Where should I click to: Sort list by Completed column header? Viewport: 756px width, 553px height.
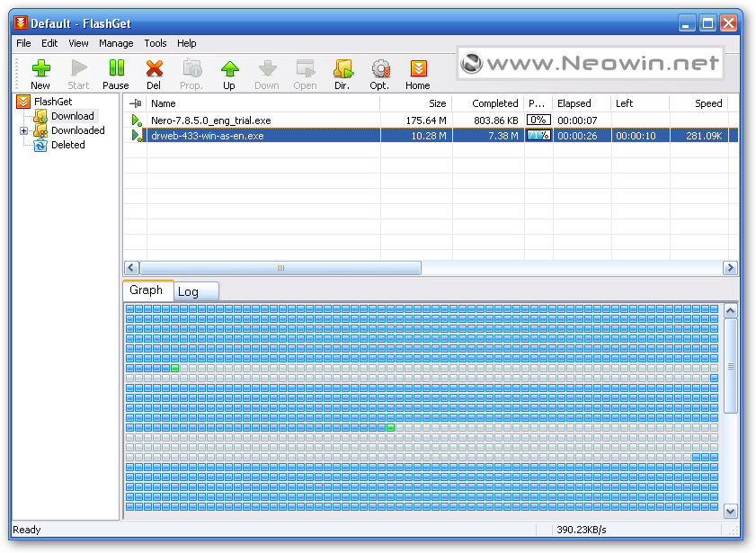click(488, 103)
